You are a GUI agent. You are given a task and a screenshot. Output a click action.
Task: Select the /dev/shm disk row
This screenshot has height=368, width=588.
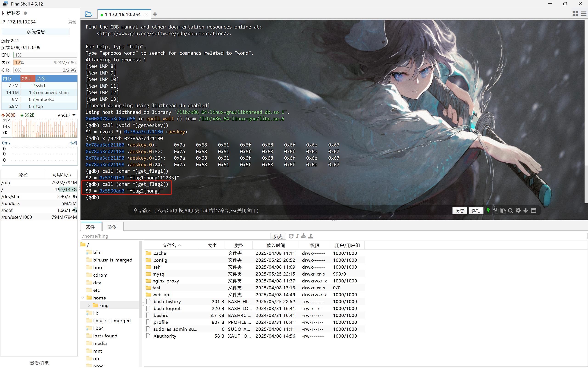pos(39,196)
